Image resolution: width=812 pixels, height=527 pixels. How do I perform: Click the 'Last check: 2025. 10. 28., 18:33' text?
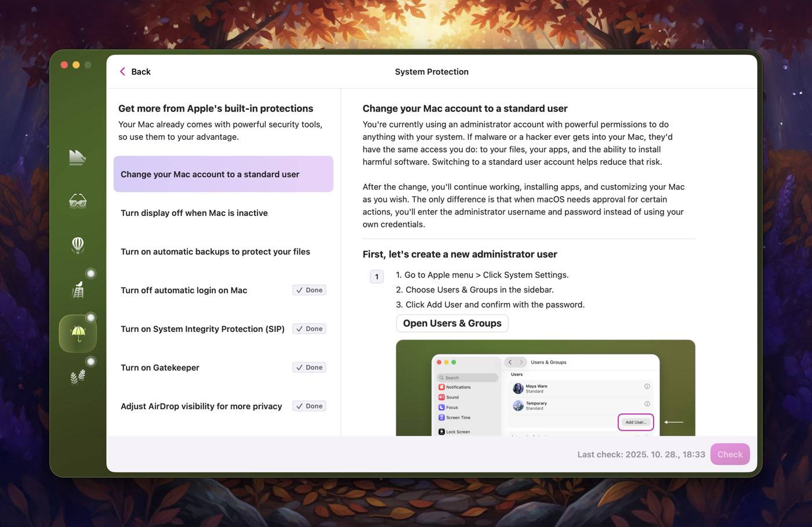coord(641,454)
